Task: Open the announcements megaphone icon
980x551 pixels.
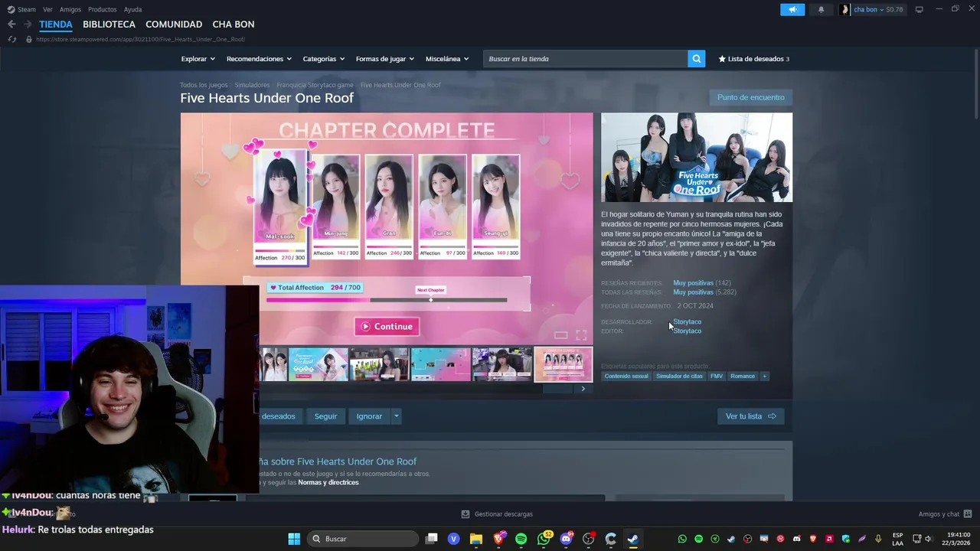Action: [792, 9]
